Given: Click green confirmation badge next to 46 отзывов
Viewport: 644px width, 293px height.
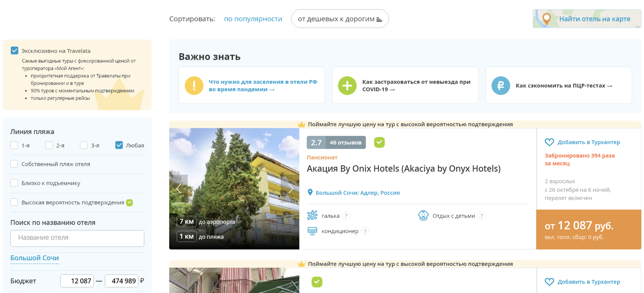Looking at the screenshot, I should 379,142.
